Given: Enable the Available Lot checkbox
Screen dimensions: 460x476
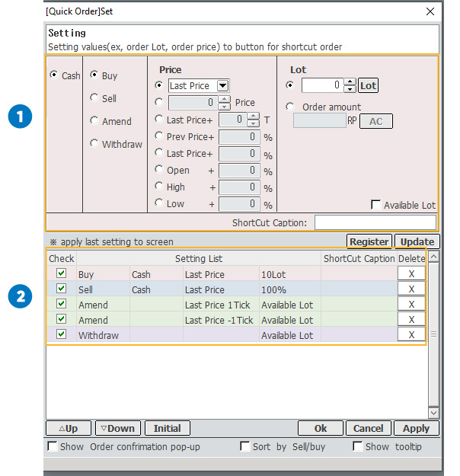Looking at the screenshot, I should coord(375,205).
